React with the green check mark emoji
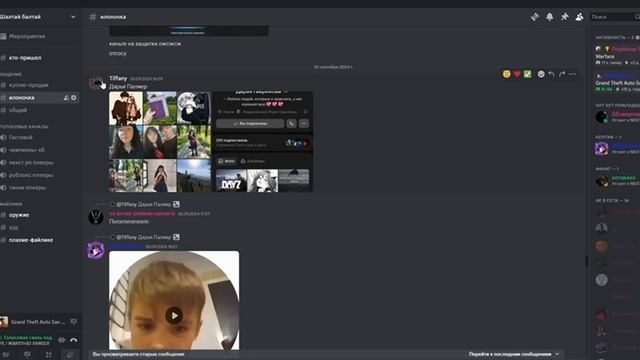 (x=528, y=74)
